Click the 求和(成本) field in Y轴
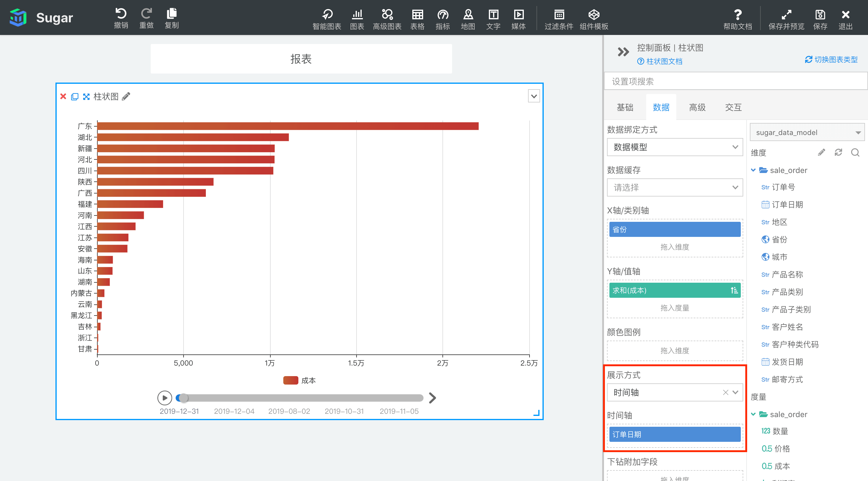The width and height of the screenshot is (868, 481). pos(675,290)
